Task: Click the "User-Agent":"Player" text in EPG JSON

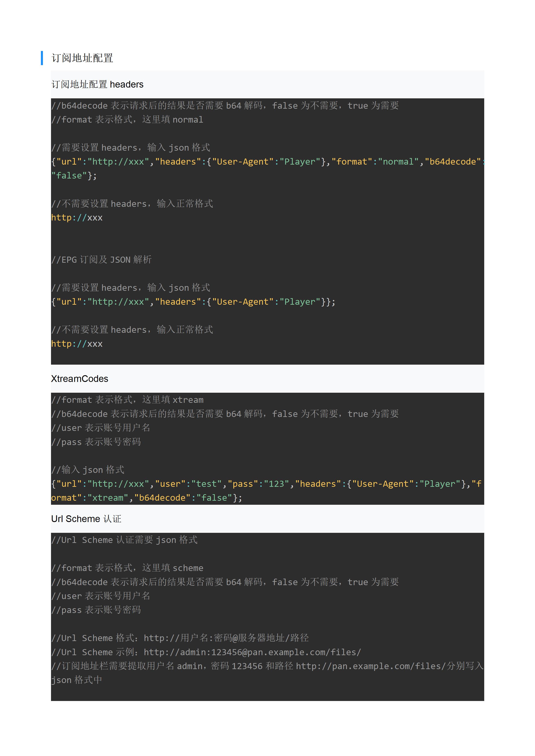Action: pos(266,302)
